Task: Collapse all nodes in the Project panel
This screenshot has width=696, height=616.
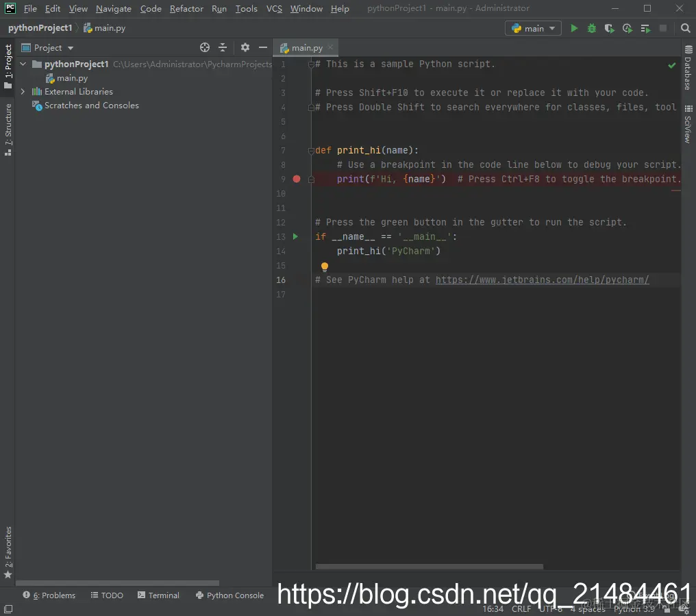Action: point(223,47)
